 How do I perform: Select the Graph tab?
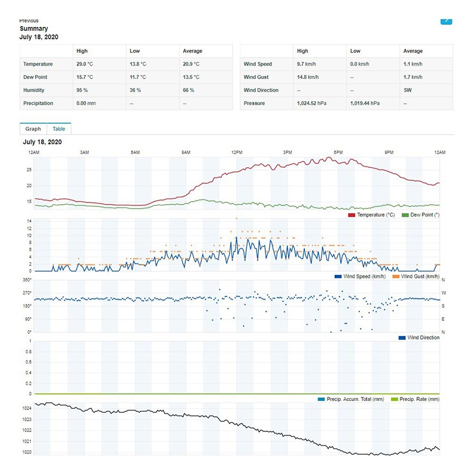click(x=33, y=129)
